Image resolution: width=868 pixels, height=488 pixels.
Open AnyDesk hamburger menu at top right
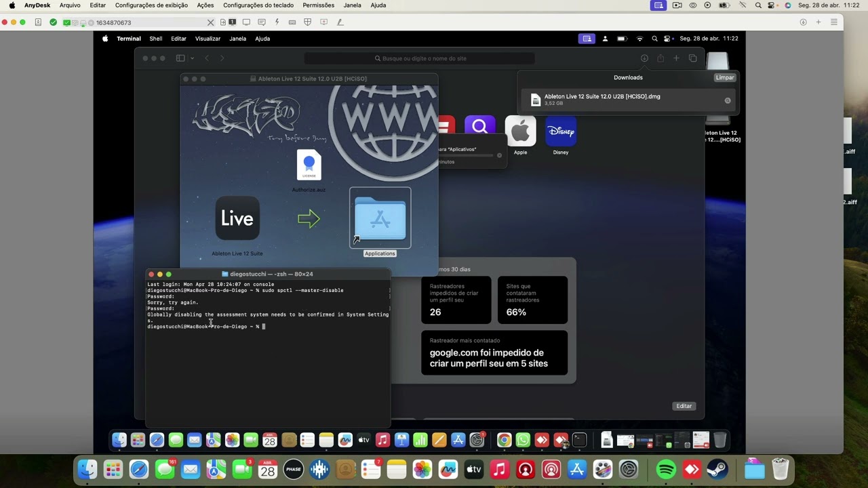[x=834, y=22]
